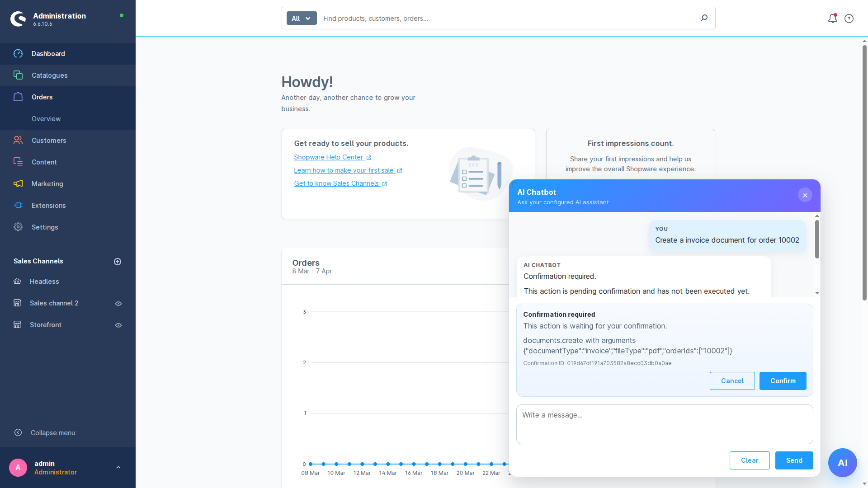868x488 pixels.
Task: Click the Customers people icon
Action: [18, 141]
